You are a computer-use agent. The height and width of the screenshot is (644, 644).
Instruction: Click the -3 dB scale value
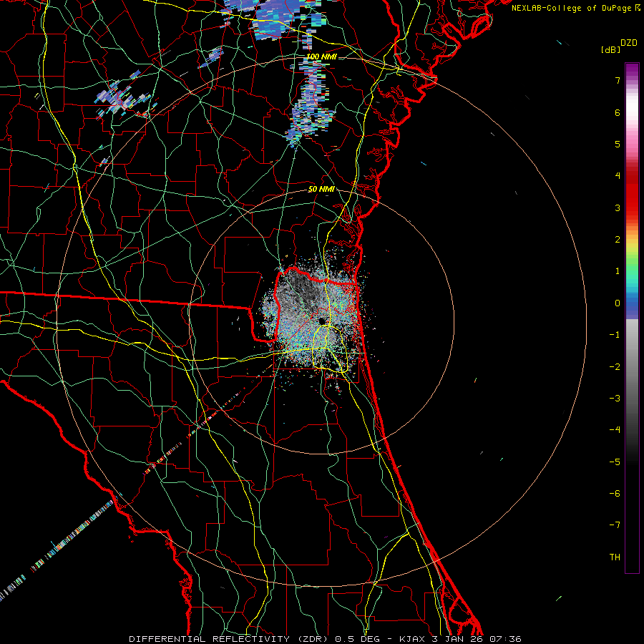point(615,398)
